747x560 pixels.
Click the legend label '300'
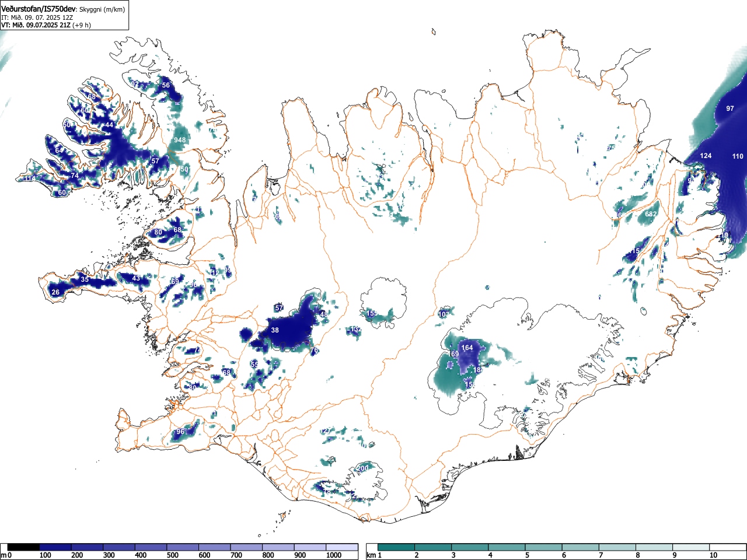[109, 555]
